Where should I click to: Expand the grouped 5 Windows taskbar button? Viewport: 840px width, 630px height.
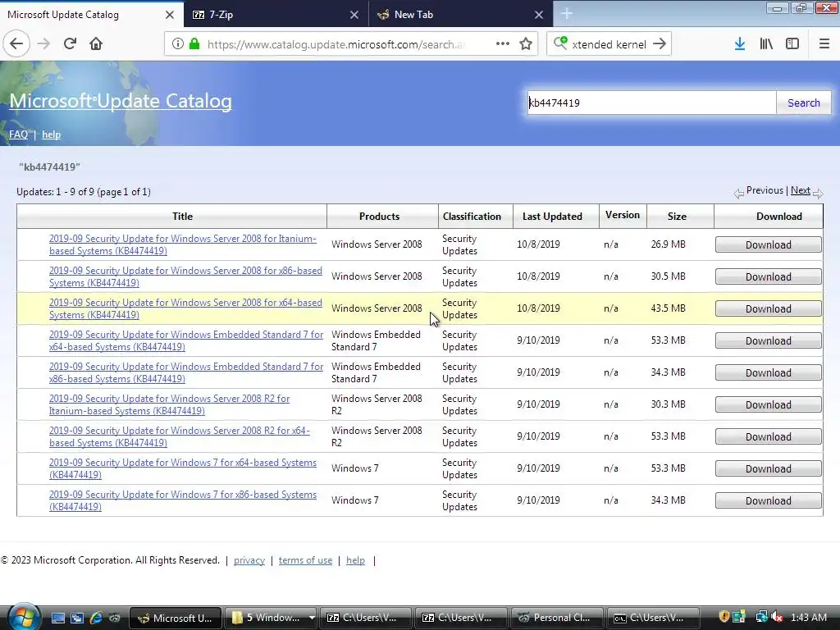pyautogui.click(x=271, y=618)
